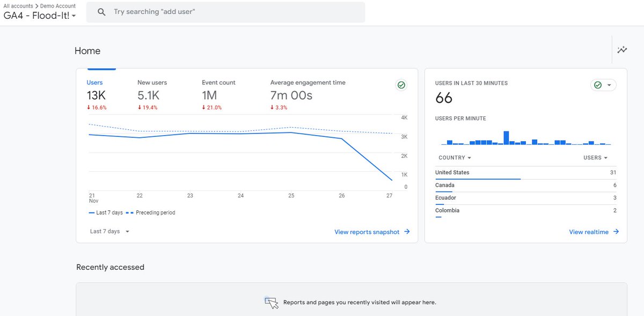Open the COUNTRY dimension dropdown

(x=455, y=157)
